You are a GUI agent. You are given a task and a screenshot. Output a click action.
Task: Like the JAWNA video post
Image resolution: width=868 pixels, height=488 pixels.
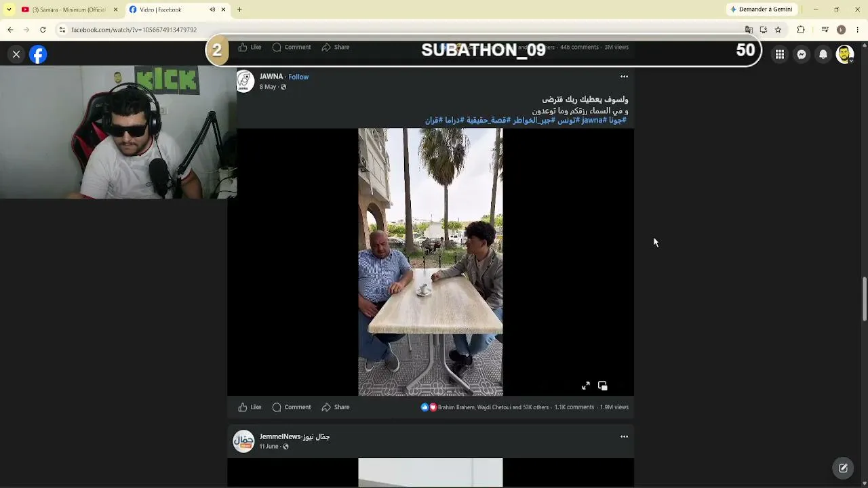(250, 407)
